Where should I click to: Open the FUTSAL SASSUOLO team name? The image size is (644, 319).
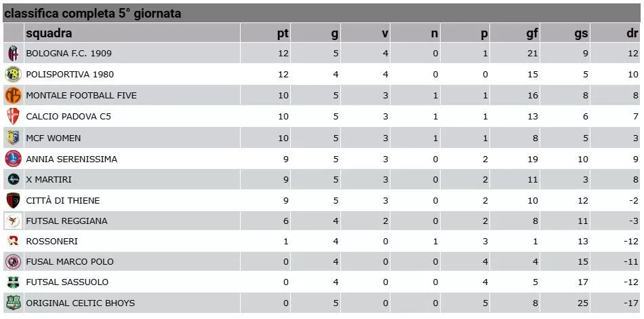(67, 282)
